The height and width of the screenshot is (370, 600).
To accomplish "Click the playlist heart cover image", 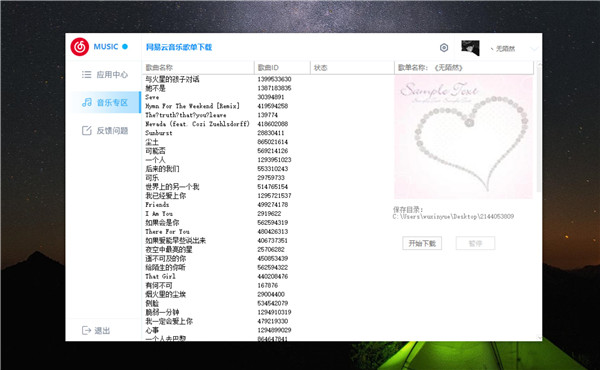I will [463, 137].
